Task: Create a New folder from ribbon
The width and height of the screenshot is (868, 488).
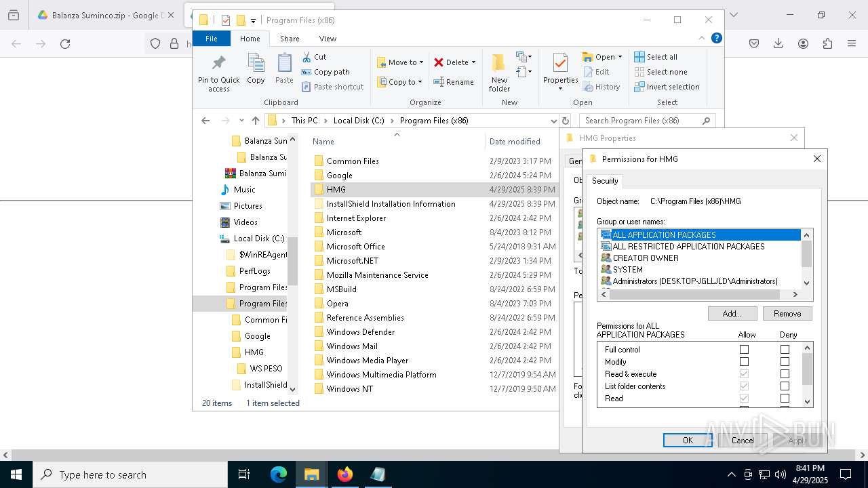Action: (x=499, y=73)
